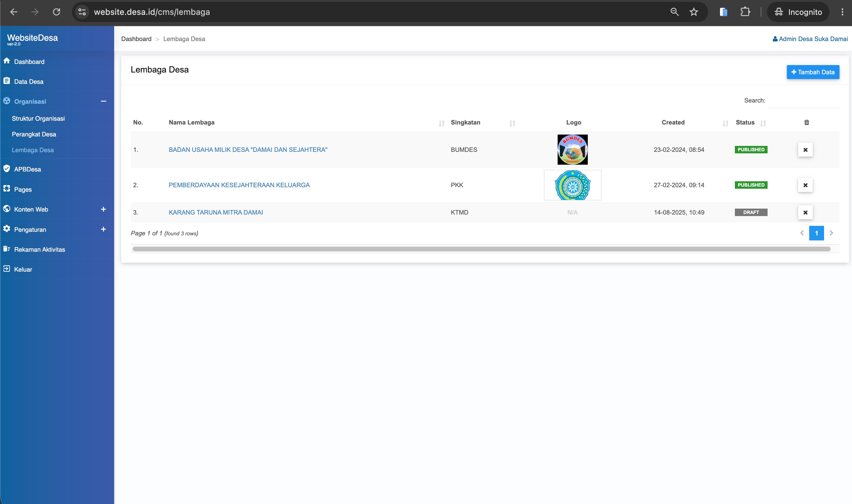Delete KTMD row with X button
Image resolution: width=852 pixels, height=504 pixels.
805,212
